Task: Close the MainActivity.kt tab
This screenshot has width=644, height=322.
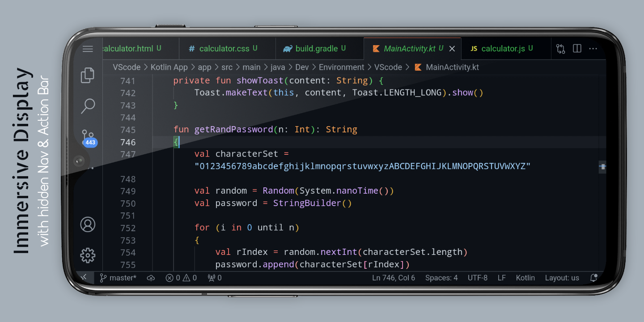Action: click(x=452, y=49)
